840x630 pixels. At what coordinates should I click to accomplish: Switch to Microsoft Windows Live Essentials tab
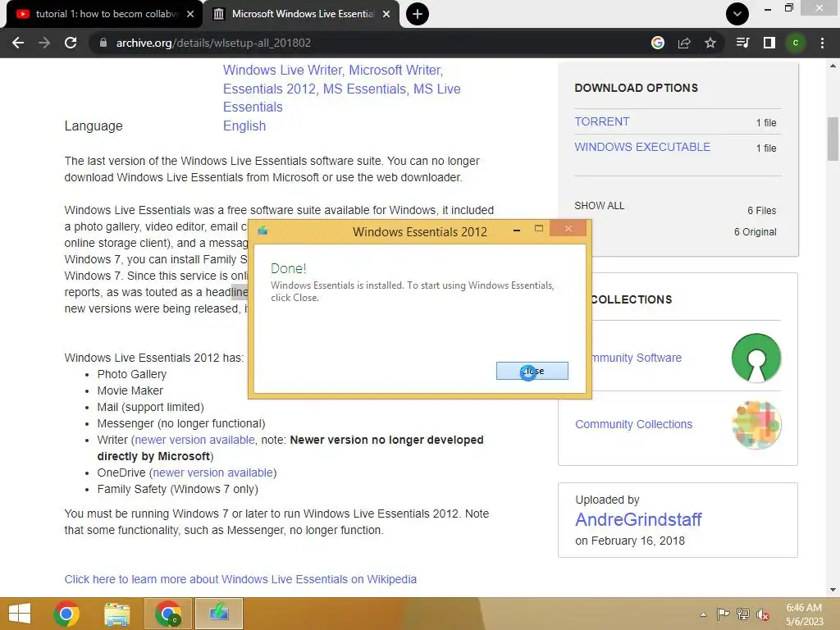[x=302, y=14]
